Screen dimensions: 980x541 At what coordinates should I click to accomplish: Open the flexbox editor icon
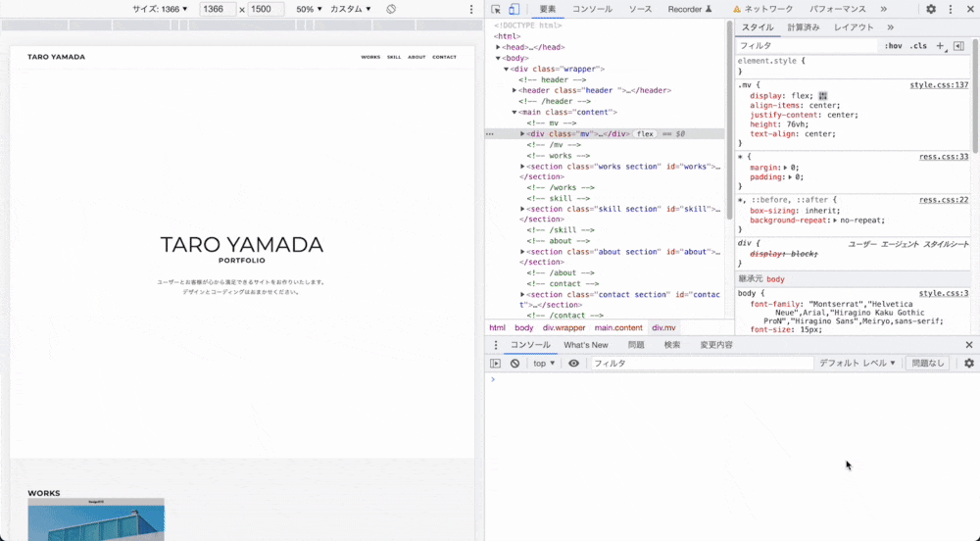[x=823, y=96]
